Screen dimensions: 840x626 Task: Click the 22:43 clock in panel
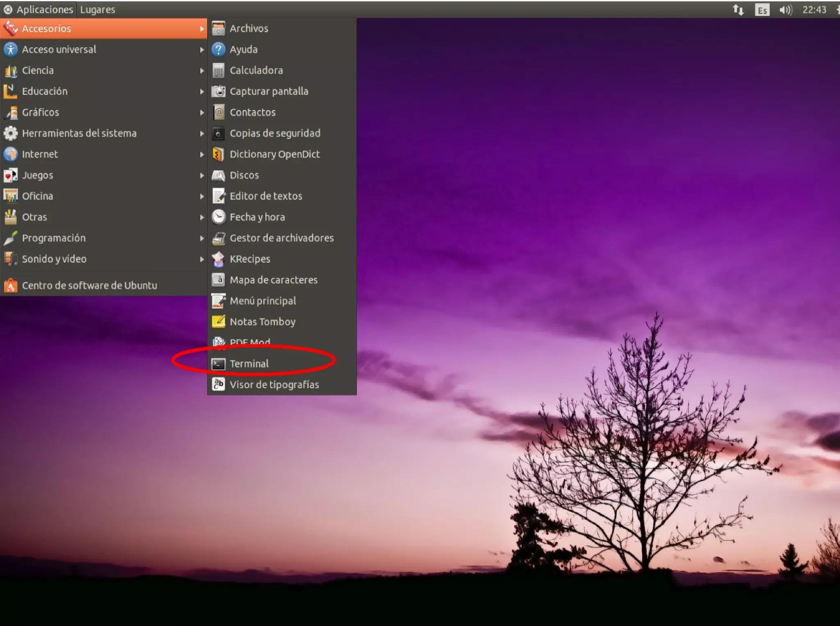(814, 10)
